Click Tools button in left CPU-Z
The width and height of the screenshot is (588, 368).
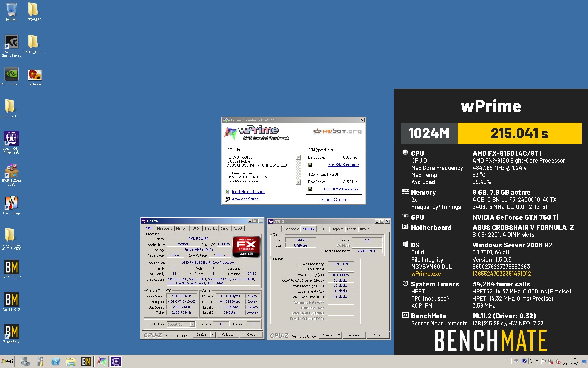tap(201, 335)
